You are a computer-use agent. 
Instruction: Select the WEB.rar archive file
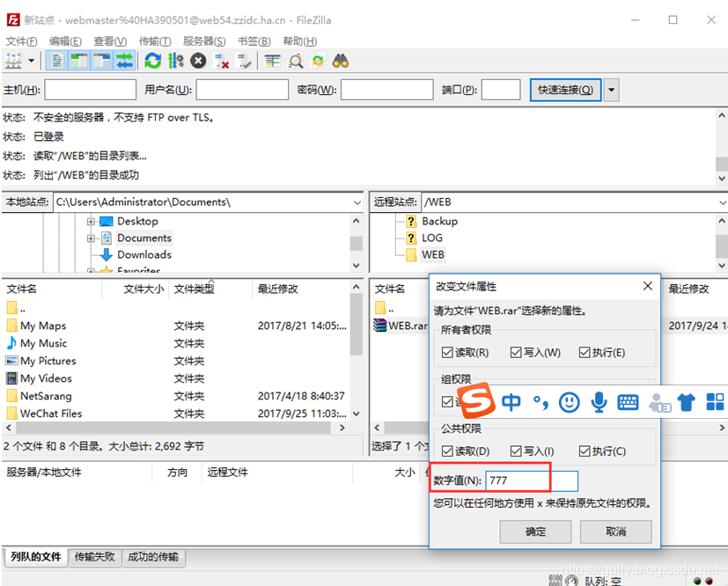401,326
